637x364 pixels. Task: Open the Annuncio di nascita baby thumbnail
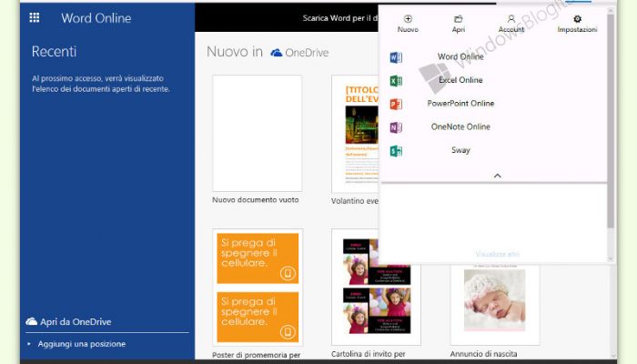point(495,304)
